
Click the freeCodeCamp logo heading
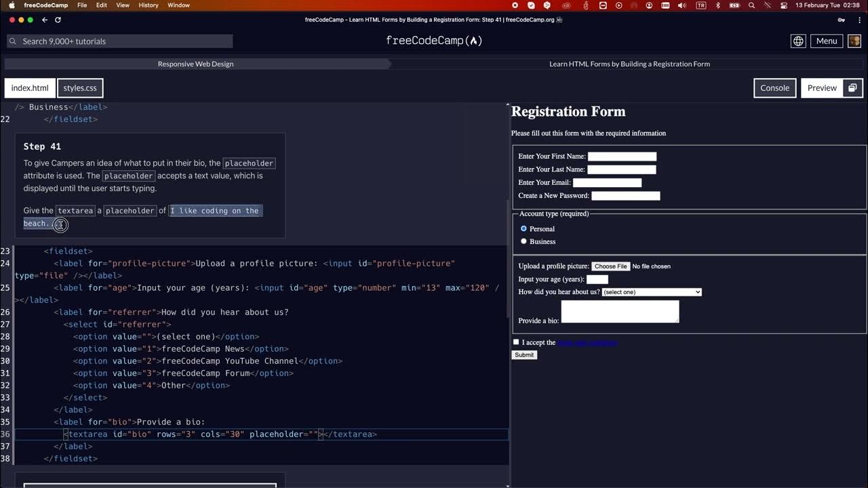coord(434,41)
